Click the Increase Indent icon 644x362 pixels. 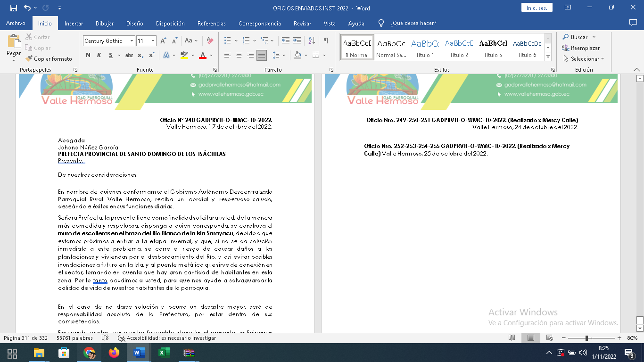click(x=297, y=41)
